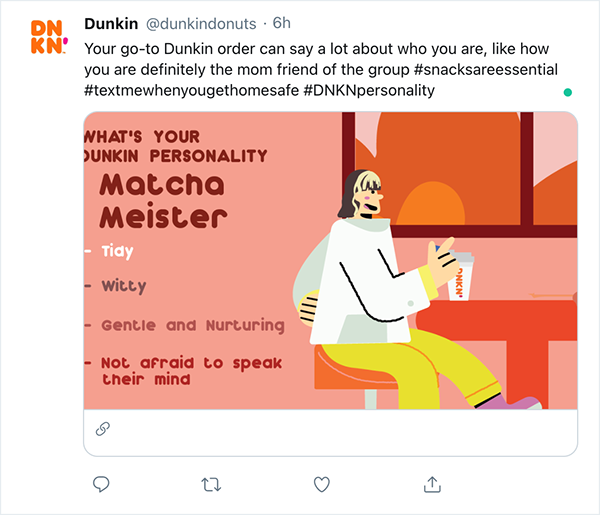600x515 pixels.
Task: Open the Dunkin display name
Action: tap(111, 24)
